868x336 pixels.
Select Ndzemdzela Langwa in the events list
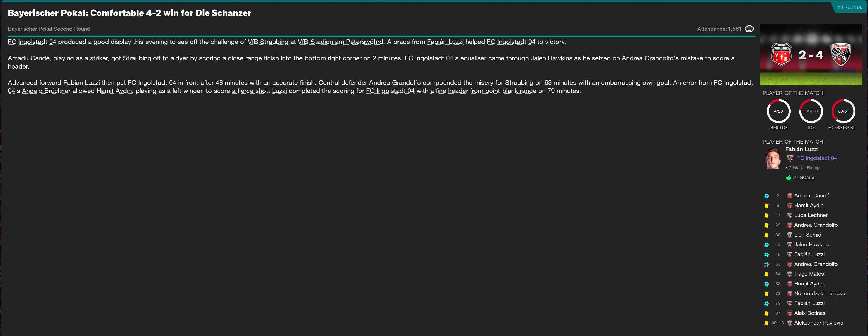(820, 294)
